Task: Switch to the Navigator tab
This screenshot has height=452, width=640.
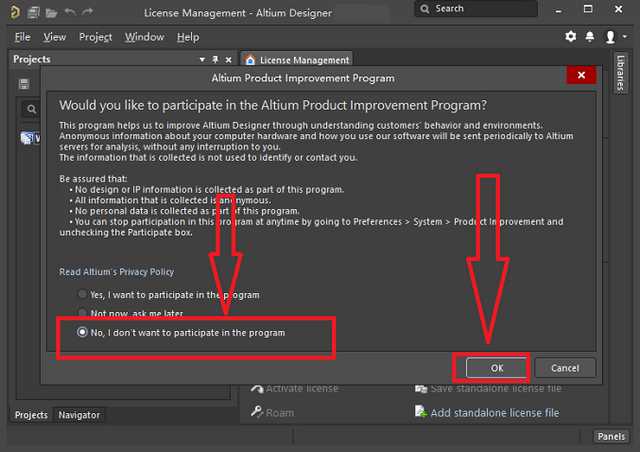Action: pos(79,414)
